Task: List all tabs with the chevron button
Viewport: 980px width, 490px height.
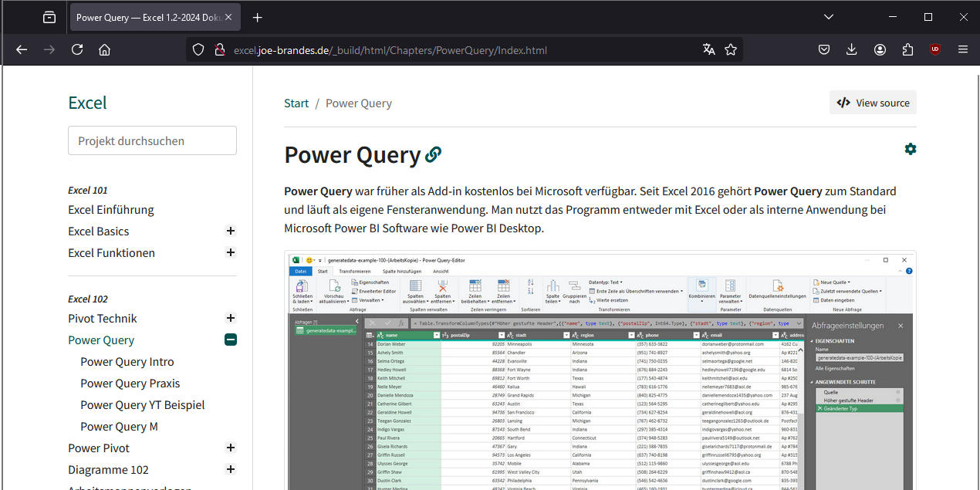Action: click(829, 17)
